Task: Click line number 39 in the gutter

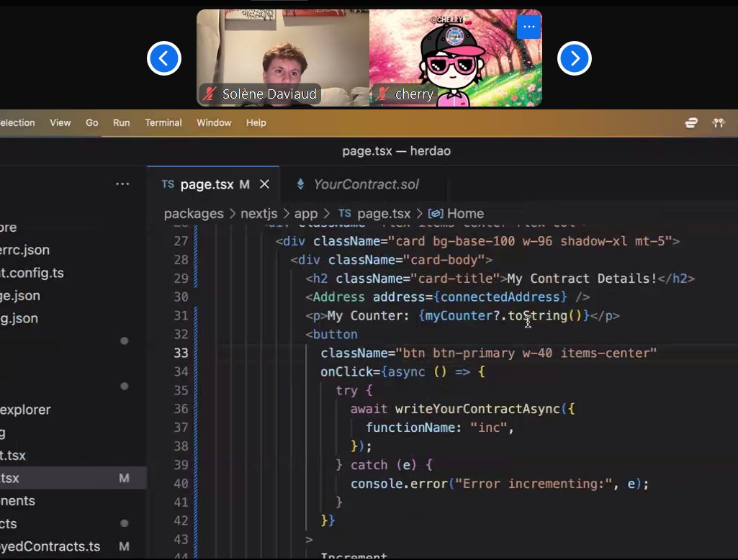Action: tap(181, 465)
